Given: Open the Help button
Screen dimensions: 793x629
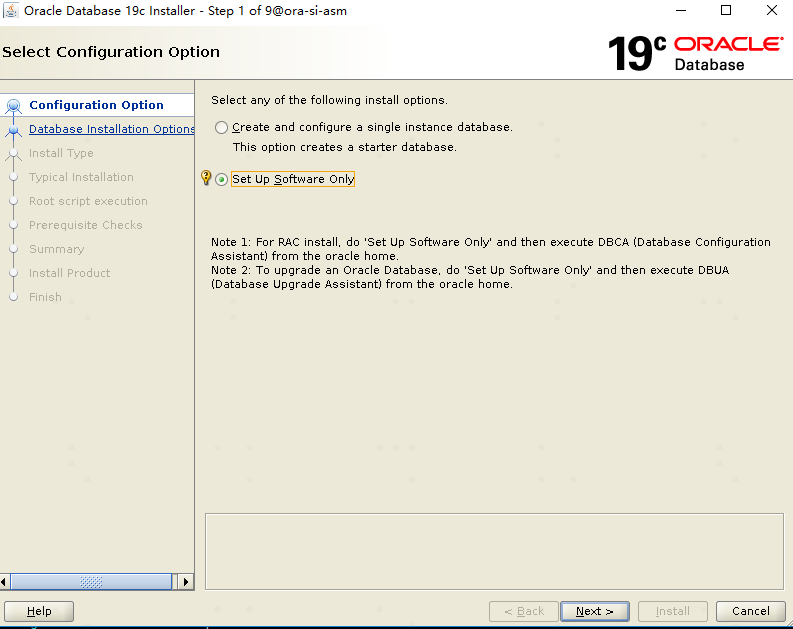Looking at the screenshot, I should click(39, 611).
